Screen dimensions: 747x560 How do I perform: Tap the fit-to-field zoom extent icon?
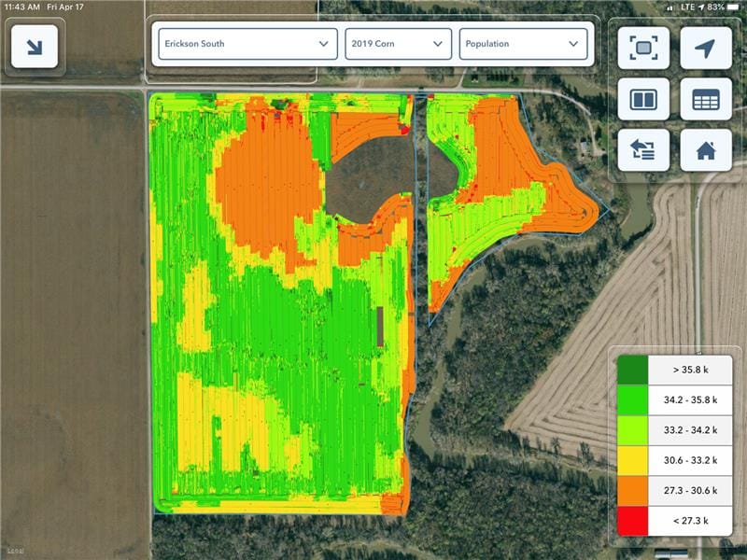[x=643, y=48]
